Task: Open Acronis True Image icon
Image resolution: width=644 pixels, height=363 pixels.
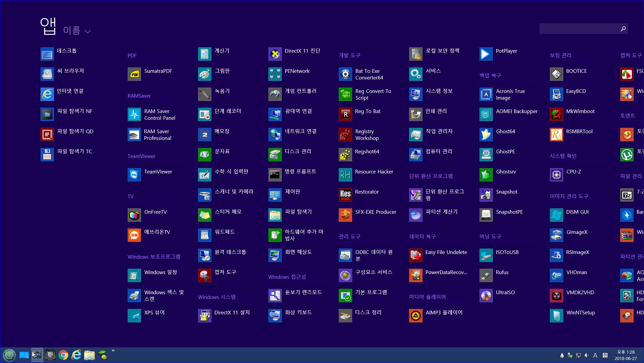Action: 486,94
